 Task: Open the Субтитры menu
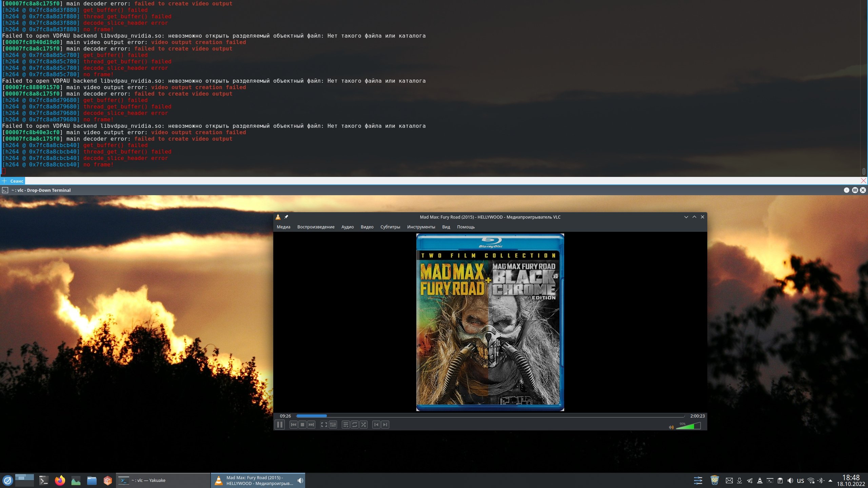390,227
